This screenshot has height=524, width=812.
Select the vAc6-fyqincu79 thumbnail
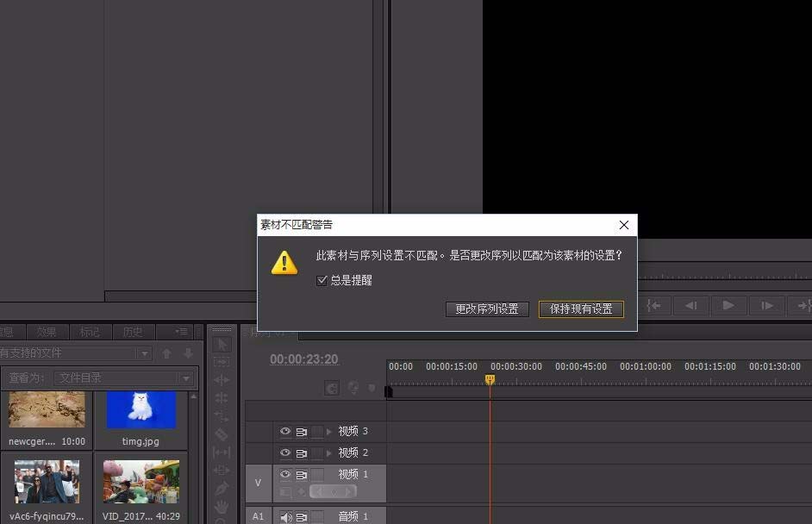coord(47,482)
